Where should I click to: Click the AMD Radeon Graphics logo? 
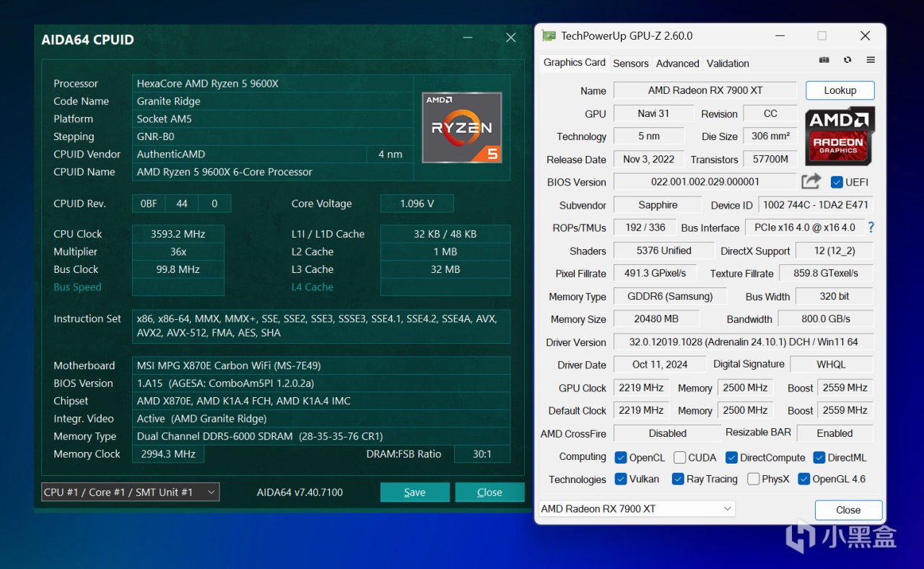point(840,136)
